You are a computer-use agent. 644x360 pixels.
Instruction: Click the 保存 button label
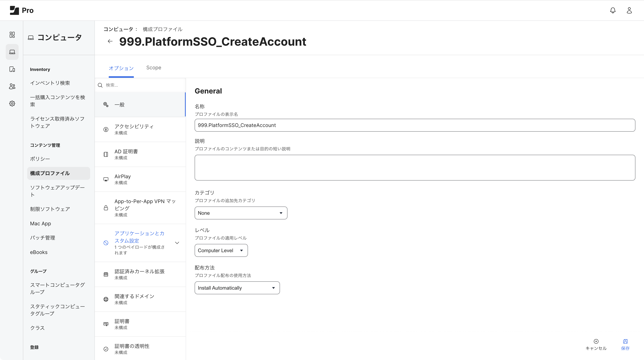(625, 348)
